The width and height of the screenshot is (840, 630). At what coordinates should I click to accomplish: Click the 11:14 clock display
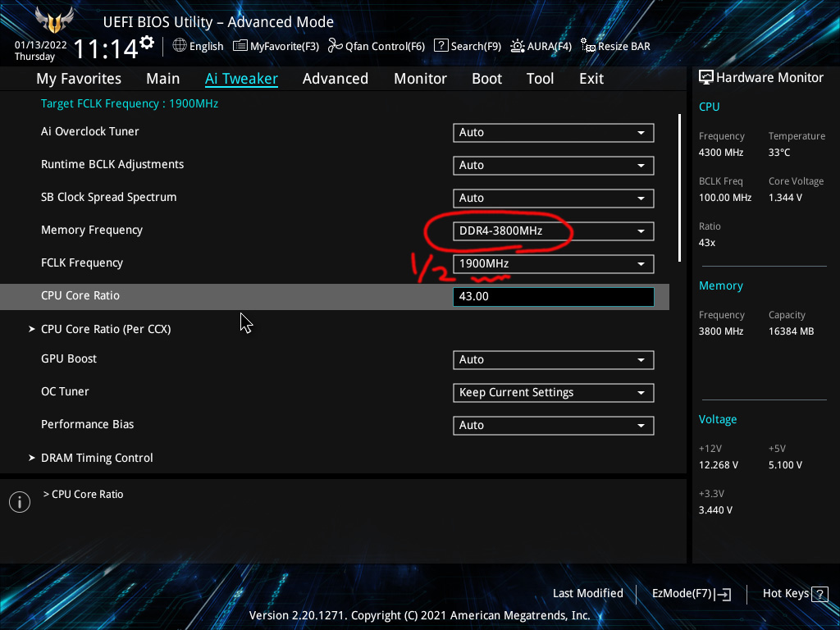(x=106, y=48)
